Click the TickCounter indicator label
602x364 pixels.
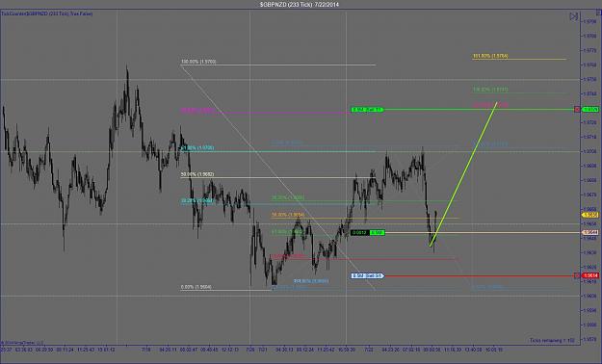tap(46, 13)
